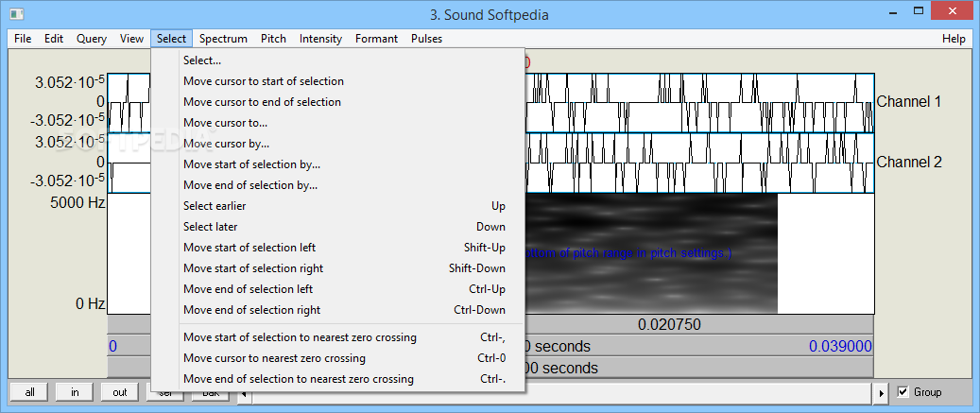980x413 pixels.
Task: Choose 'Move cursor to nearest zero crossing'
Action: pyautogui.click(x=337, y=358)
